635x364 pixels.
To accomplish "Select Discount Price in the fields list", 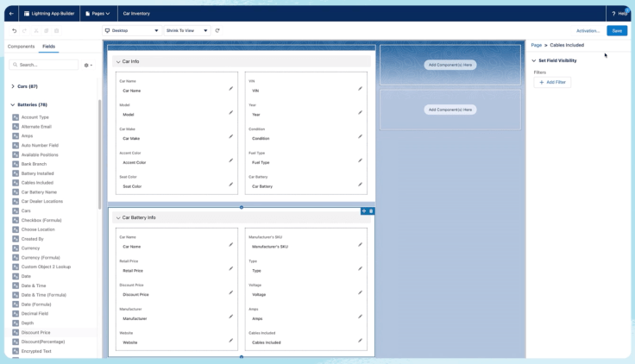I will click(35, 332).
